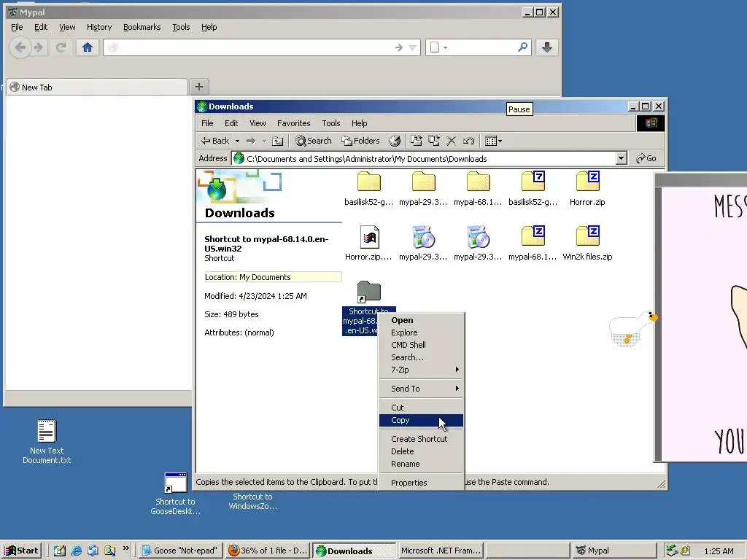Choose Copy in the context menu
747x560 pixels.
click(x=421, y=420)
